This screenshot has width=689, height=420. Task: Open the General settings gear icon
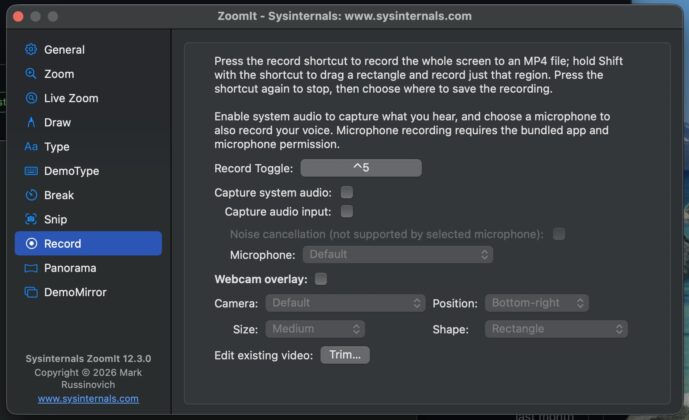point(31,49)
